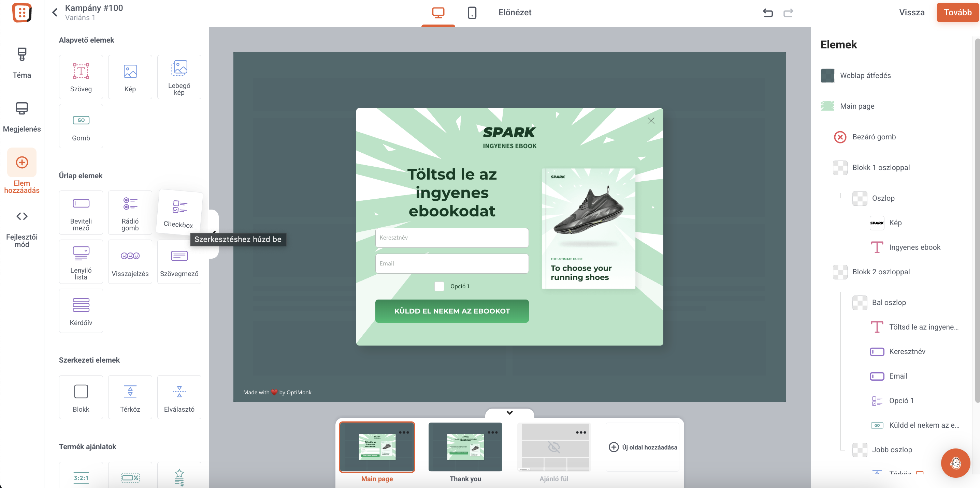Tick the Opció 1 checkbox in popup
The image size is (980, 488).
[439, 286]
